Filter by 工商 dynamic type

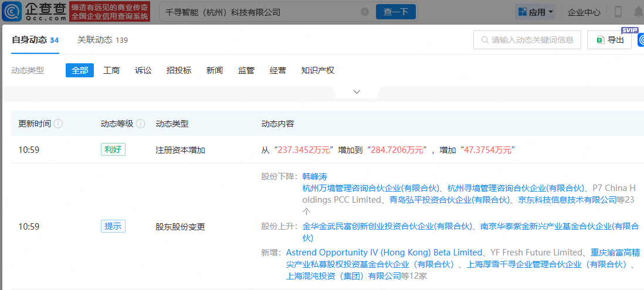[x=111, y=70]
